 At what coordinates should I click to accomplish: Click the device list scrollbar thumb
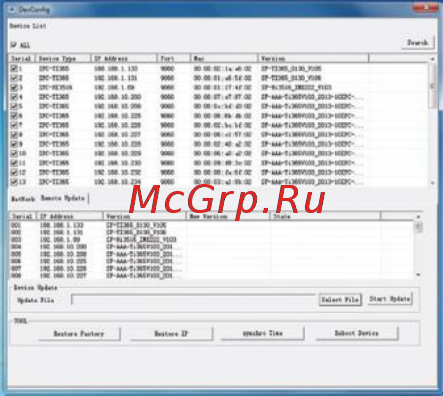(433, 85)
